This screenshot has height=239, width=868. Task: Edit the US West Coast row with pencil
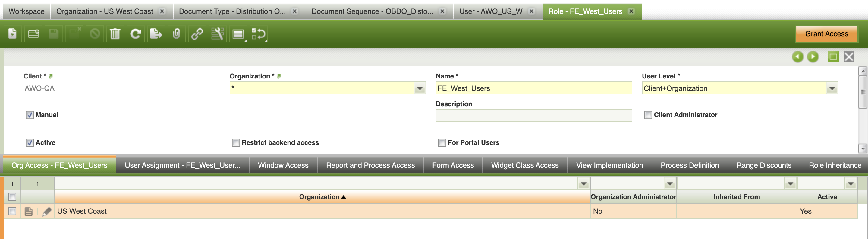(x=46, y=211)
